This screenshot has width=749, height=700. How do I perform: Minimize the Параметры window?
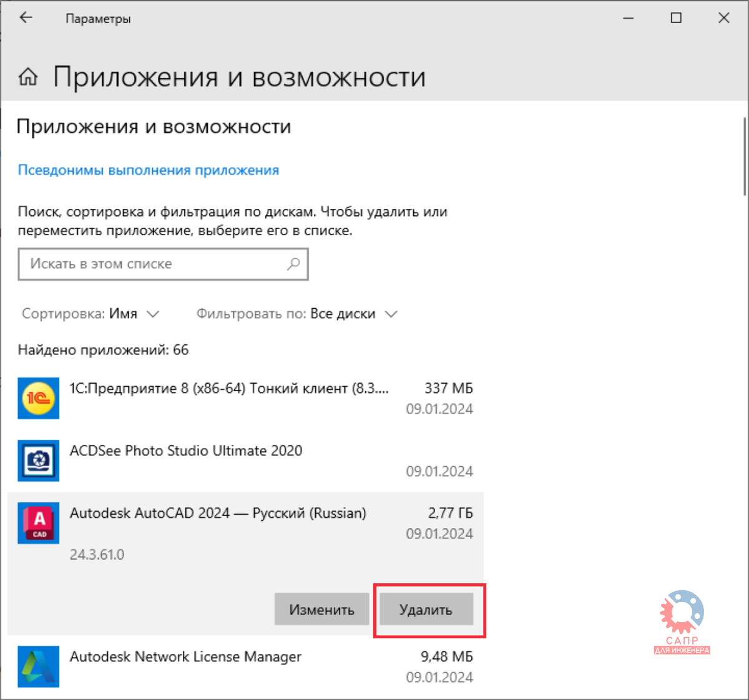(629, 18)
